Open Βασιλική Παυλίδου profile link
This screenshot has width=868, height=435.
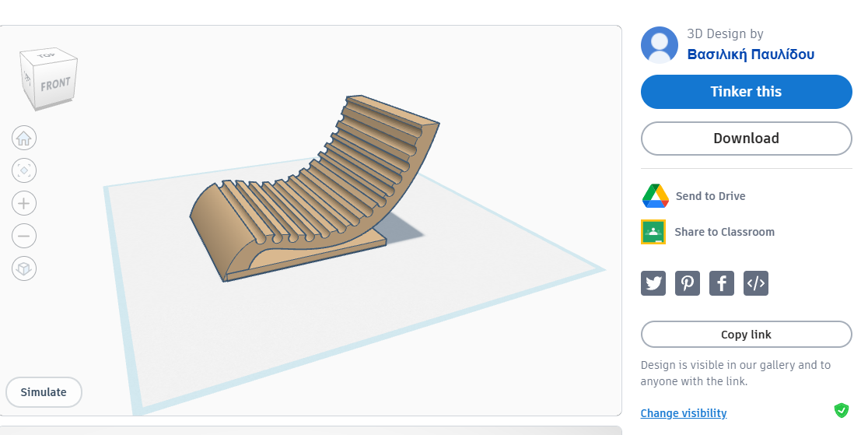coord(751,54)
